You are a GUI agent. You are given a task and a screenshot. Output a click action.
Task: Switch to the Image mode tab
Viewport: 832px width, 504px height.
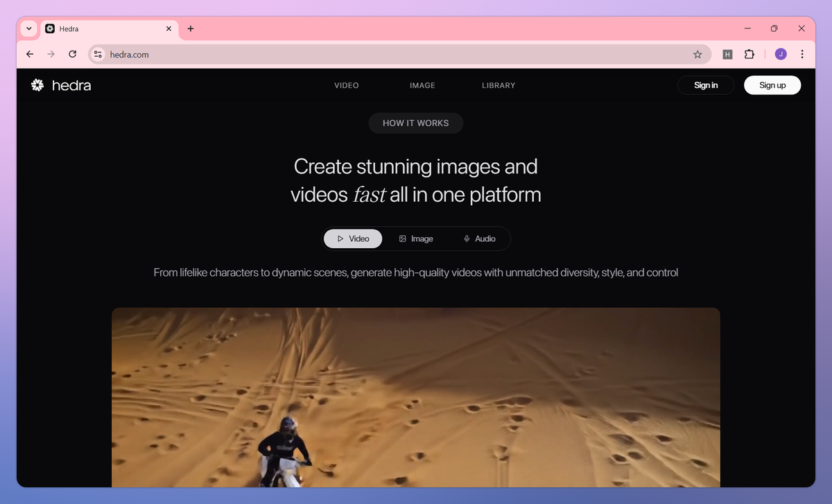coord(416,238)
